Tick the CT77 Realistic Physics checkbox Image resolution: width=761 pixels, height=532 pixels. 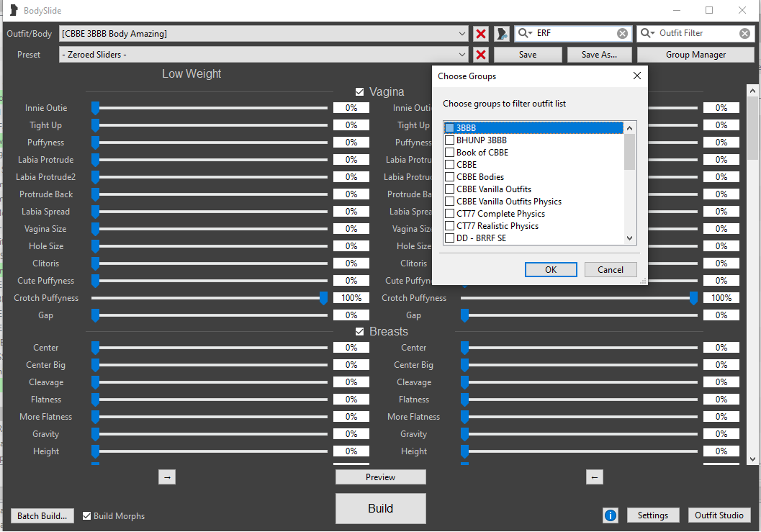click(449, 226)
